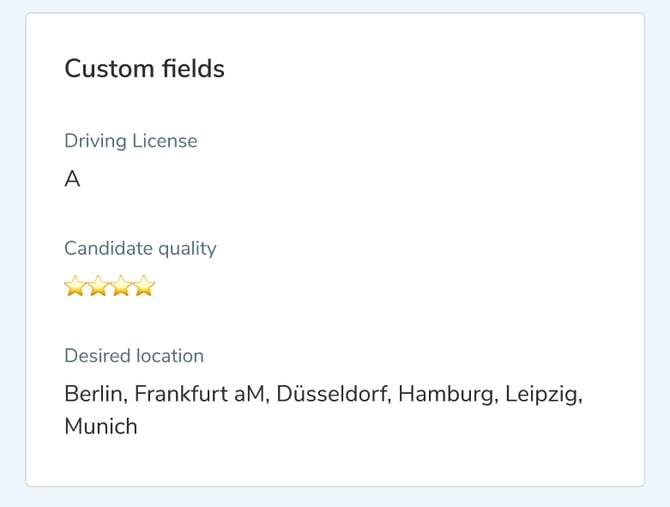The width and height of the screenshot is (670, 507).
Task: Click the word "Candidate" in the field label
Action: (107, 248)
